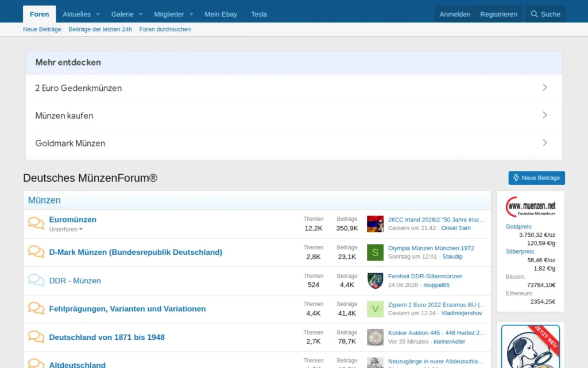Click Registrieren to sign up
This screenshot has width=588, height=368.
499,14
